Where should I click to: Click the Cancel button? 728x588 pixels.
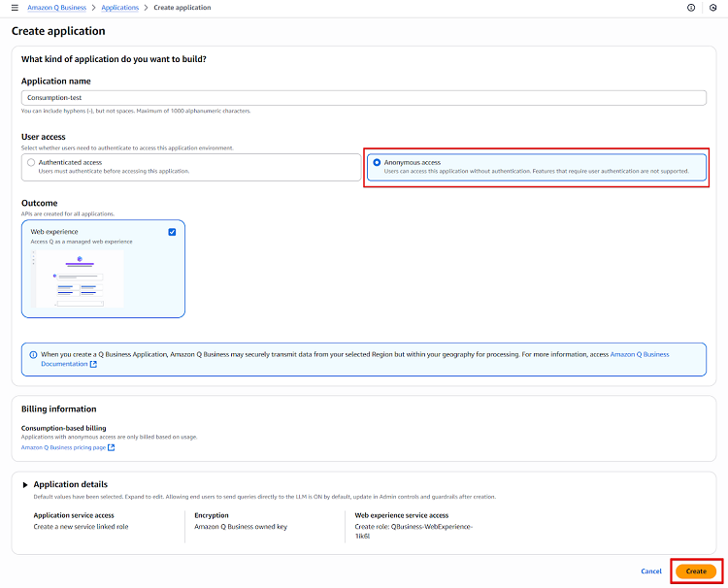pyautogui.click(x=651, y=571)
